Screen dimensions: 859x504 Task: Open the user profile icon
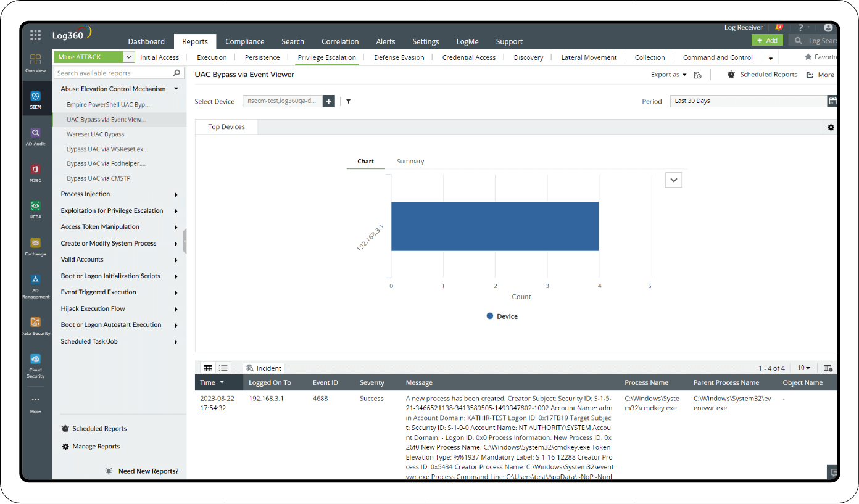[x=828, y=28]
